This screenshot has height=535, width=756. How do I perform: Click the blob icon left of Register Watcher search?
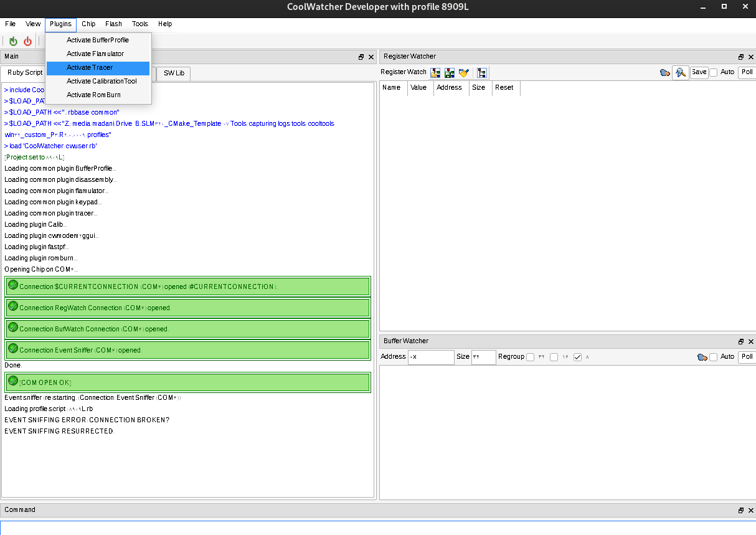[665, 72]
